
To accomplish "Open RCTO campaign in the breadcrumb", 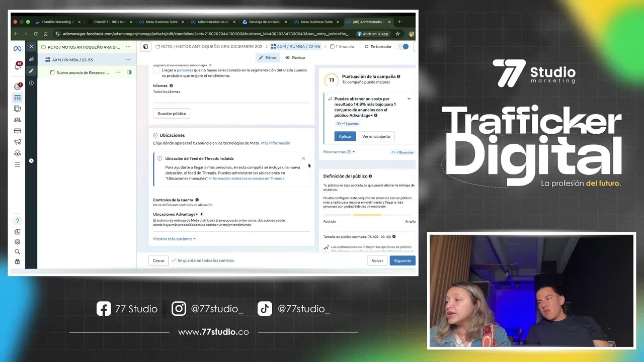I will (209, 47).
